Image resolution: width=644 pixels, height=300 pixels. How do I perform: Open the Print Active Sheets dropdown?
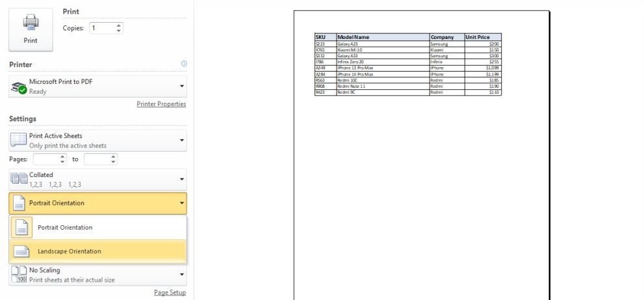pyautogui.click(x=97, y=141)
